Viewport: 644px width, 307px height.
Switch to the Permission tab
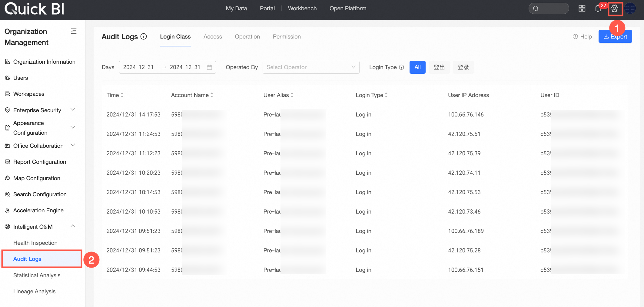[x=287, y=36]
